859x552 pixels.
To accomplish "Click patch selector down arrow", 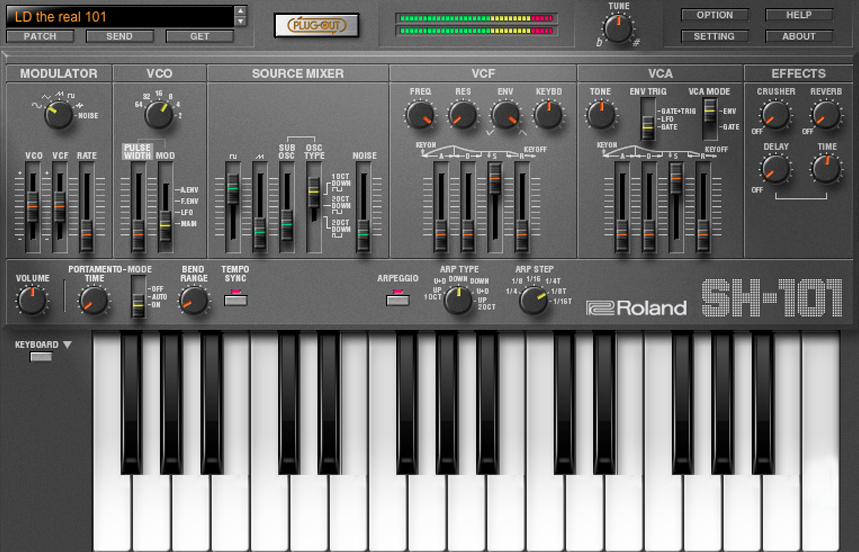I will 240,21.
